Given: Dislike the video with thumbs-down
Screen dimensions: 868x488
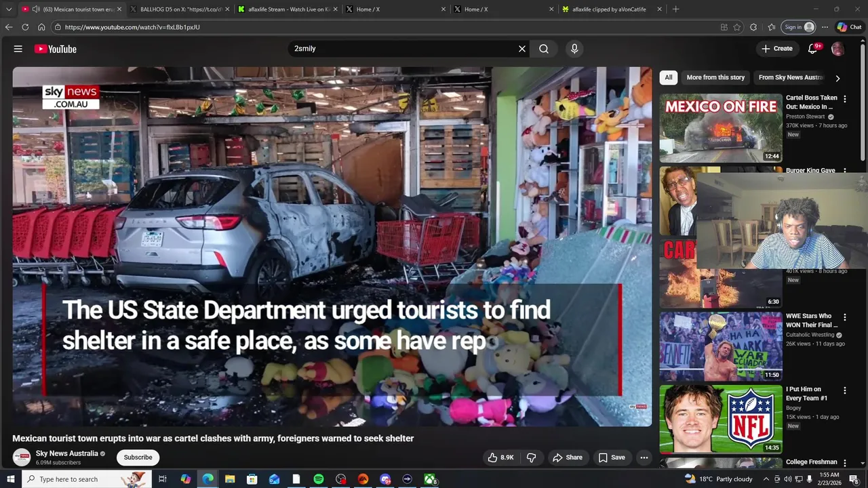Looking at the screenshot, I should (x=532, y=457).
